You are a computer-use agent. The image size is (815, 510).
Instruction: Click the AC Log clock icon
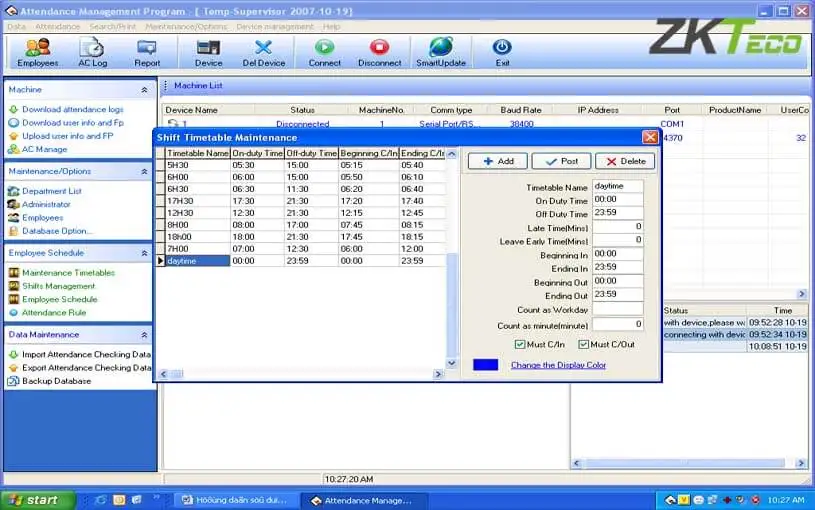coord(92,47)
